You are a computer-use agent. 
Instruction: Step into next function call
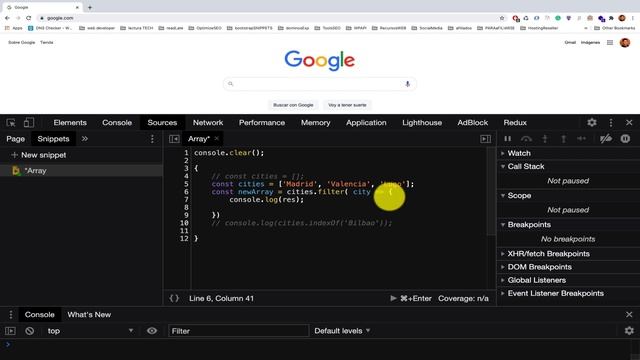[x=544, y=139]
